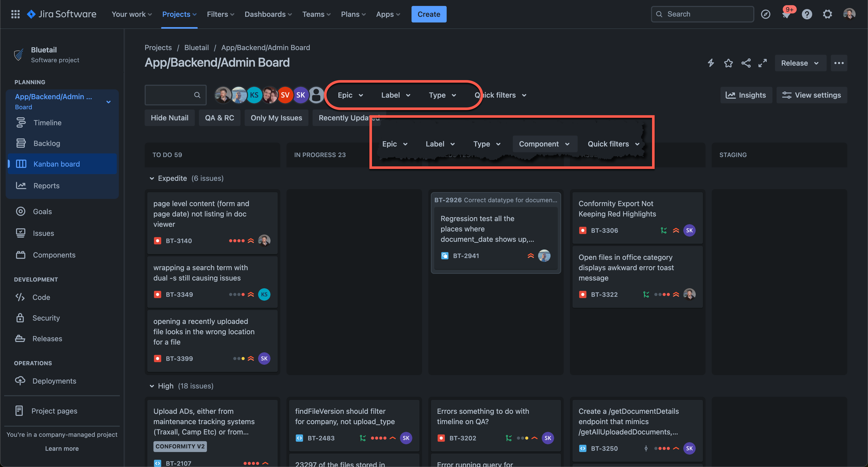Click the Create button
The image size is (868, 467).
click(429, 14)
